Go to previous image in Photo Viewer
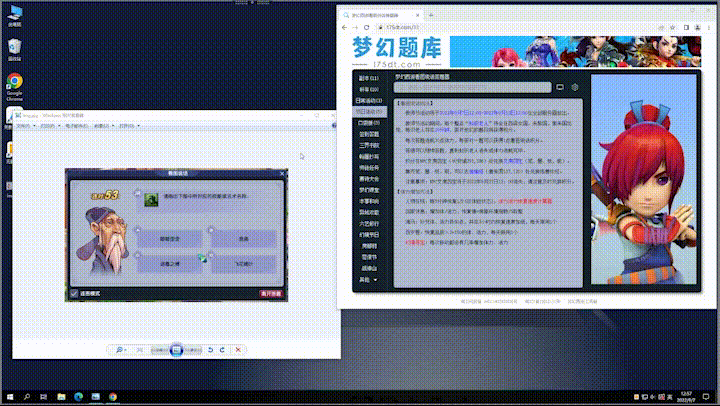Image resolution: width=720 pixels, height=406 pixels. pos(159,350)
